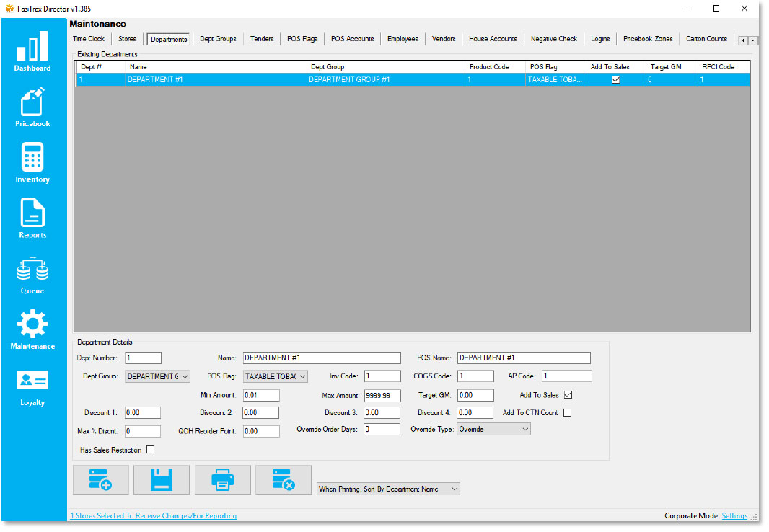
Task: Click the Dept Number input field
Action: [x=144, y=358]
